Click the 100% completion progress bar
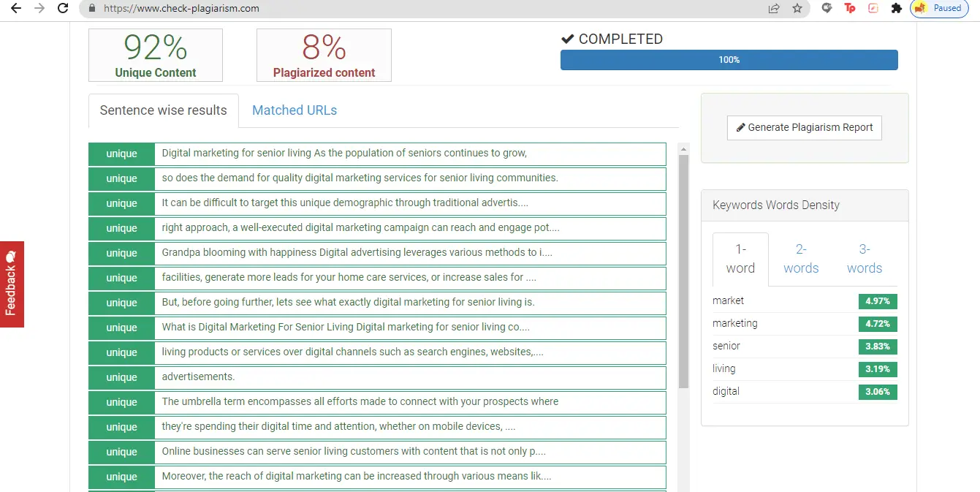This screenshot has height=492, width=980. pyautogui.click(x=729, y=59)
